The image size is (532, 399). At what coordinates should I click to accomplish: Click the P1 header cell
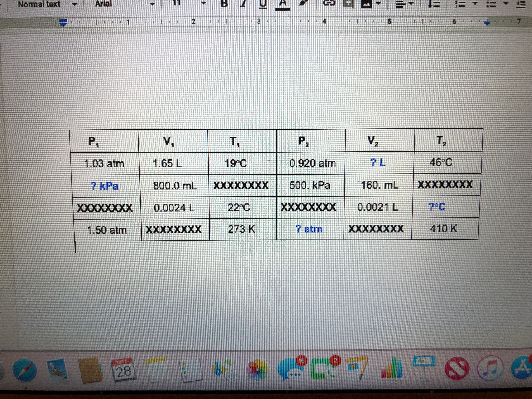104,141
